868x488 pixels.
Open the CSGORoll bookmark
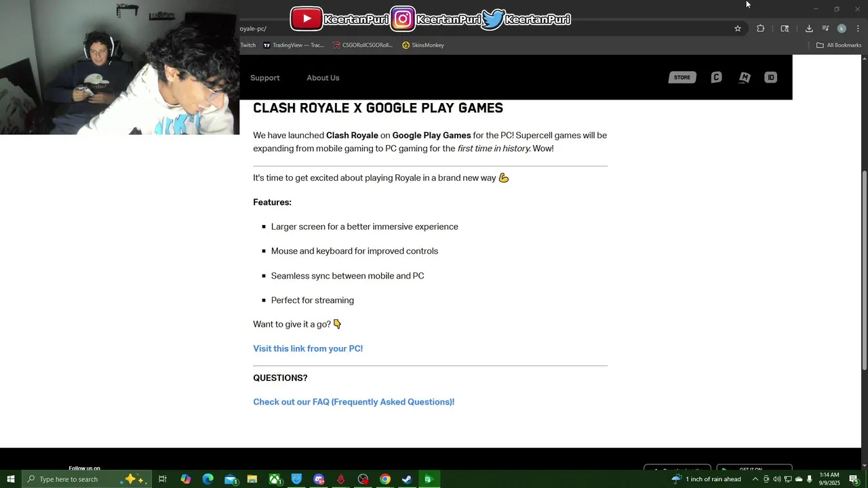click(363, 45)
